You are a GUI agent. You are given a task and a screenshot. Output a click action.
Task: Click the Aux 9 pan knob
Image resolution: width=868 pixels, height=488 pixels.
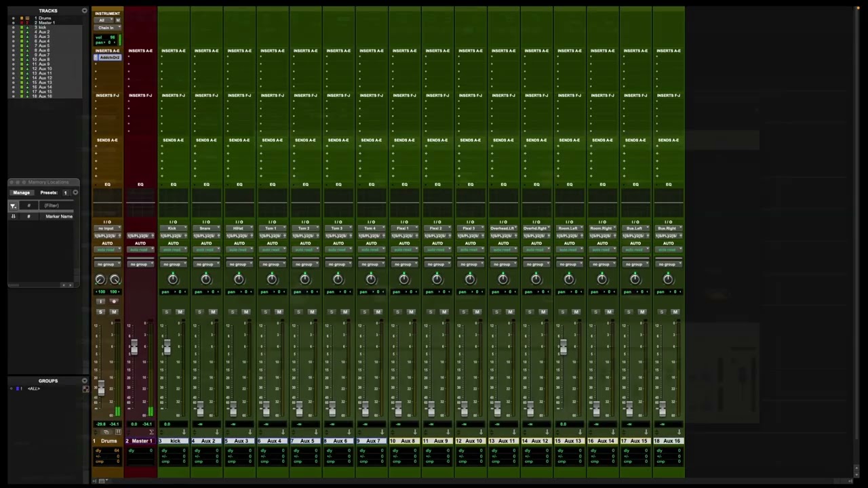coord(437,279)
